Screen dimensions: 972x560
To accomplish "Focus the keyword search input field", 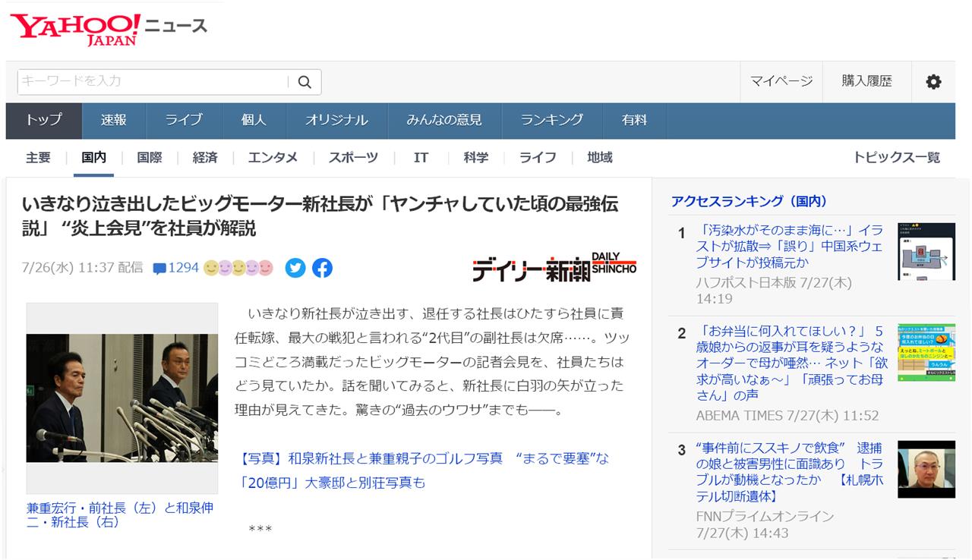I will tap(152, 82).
